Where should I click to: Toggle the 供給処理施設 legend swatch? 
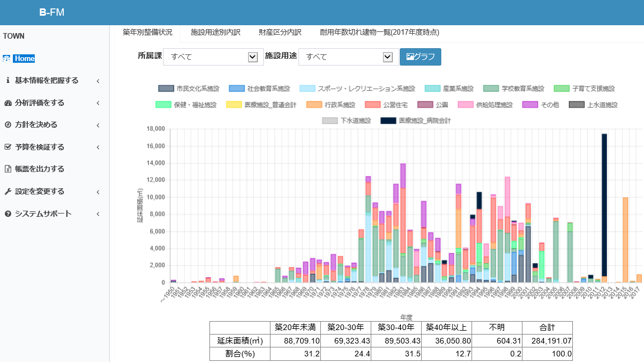[466, 105]
